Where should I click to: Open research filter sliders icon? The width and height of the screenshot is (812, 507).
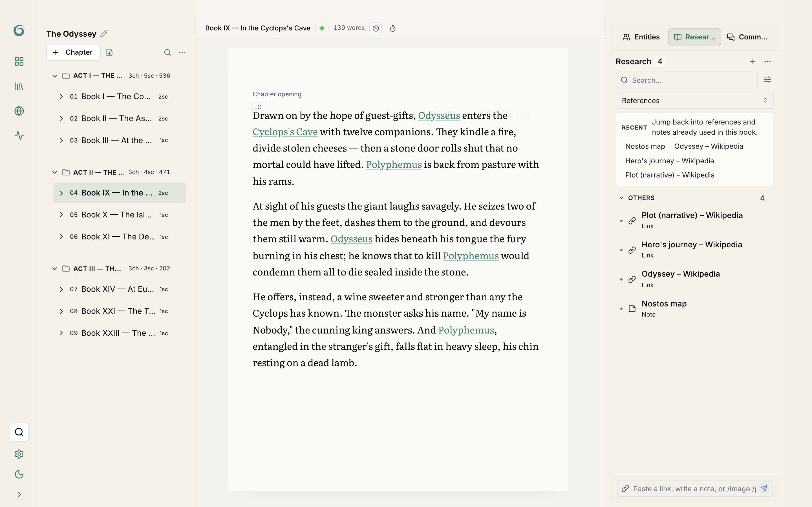[767, 80]
